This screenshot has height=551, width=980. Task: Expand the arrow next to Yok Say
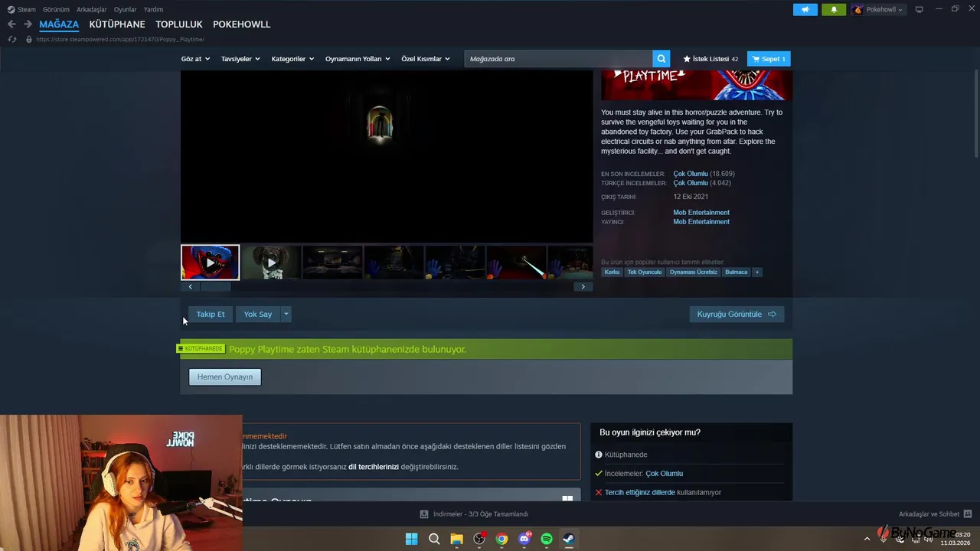286,314
